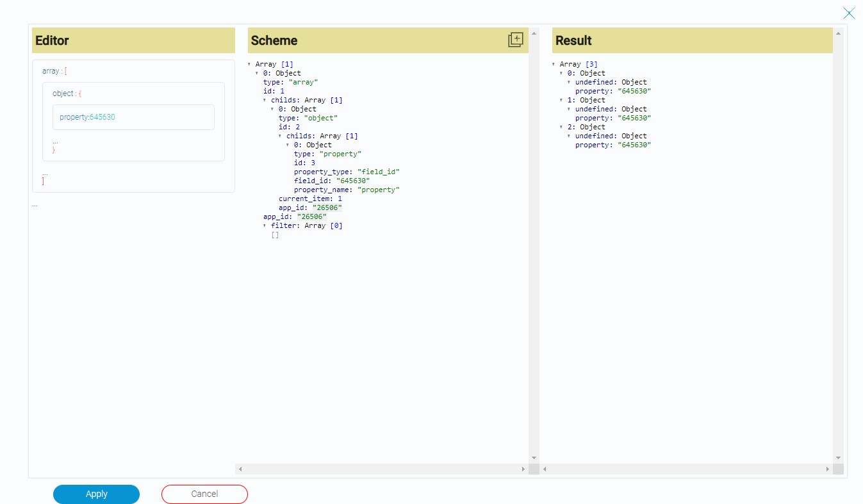Image resolution: width=863 pixels, height=504 pixels.
Task: Collapse the 2: Object node in Result
Action: [561, 127]
